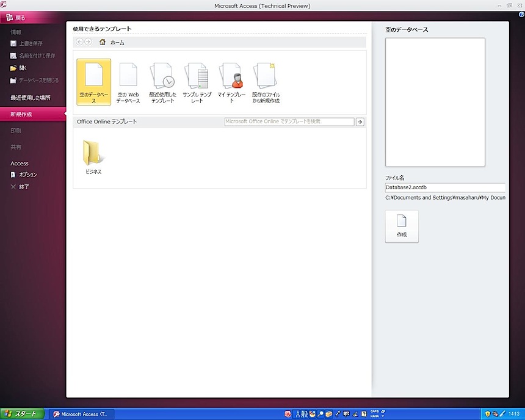525x420 pixels.
Task: Click the blank database preview thumbnail
Action: tap(435, 102)
